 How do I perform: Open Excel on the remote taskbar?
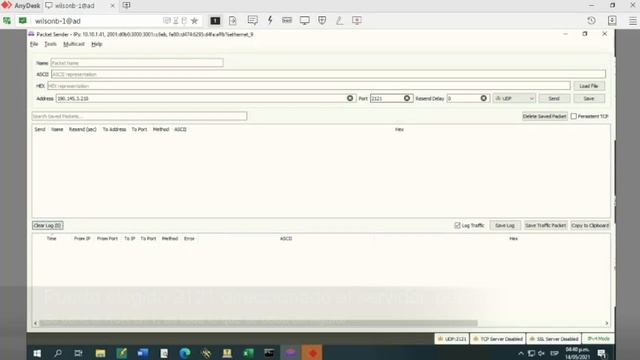[x=248, y=353]
